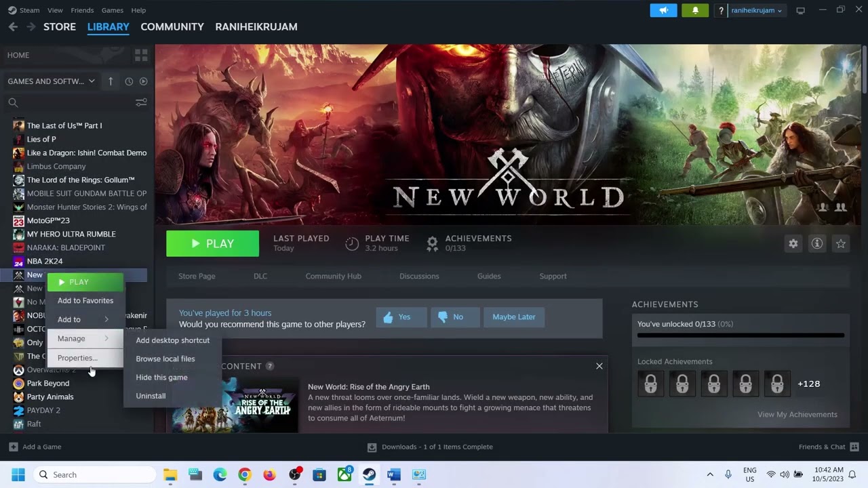Image resolution: width=868 pixels, height=488 pixels.
Task: Select Add desktop shortcut
Action: pos(172,340)
